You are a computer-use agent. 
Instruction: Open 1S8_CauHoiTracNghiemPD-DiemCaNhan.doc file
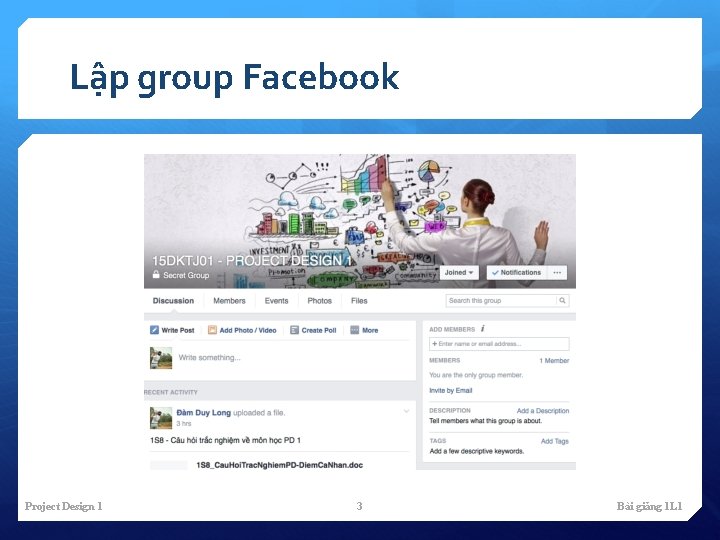pos(279,465)
